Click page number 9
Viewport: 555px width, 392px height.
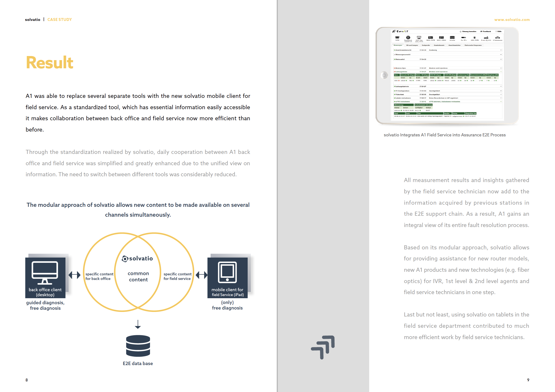528,380
